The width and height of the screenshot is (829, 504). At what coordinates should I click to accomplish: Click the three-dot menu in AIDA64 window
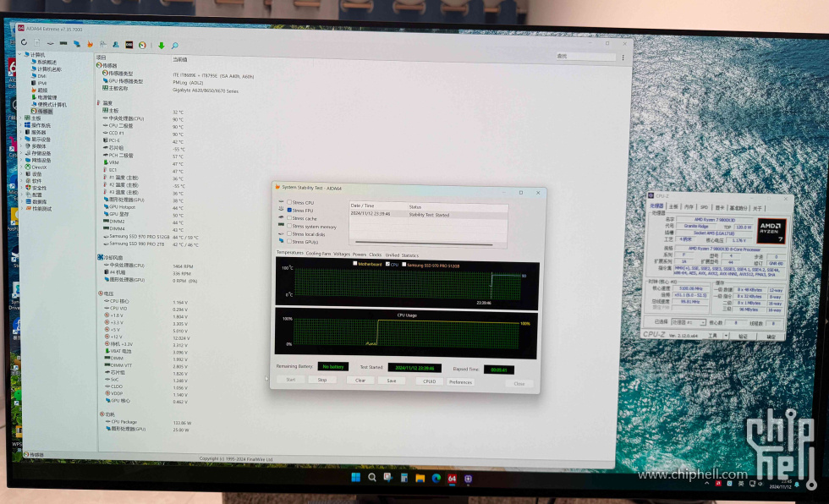click(623, 58)
